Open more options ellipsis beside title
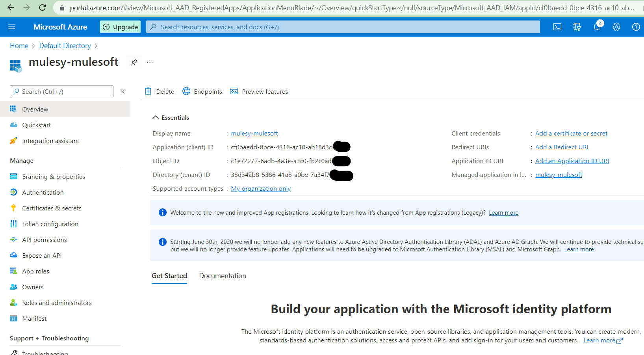The image size is (644, 355). 150,62
